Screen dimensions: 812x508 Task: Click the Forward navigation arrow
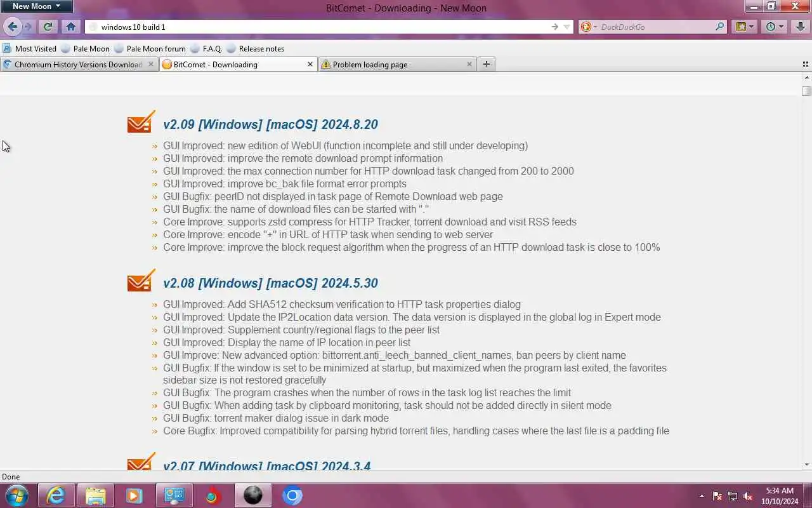pyautogui.click(x=28, y=27)
